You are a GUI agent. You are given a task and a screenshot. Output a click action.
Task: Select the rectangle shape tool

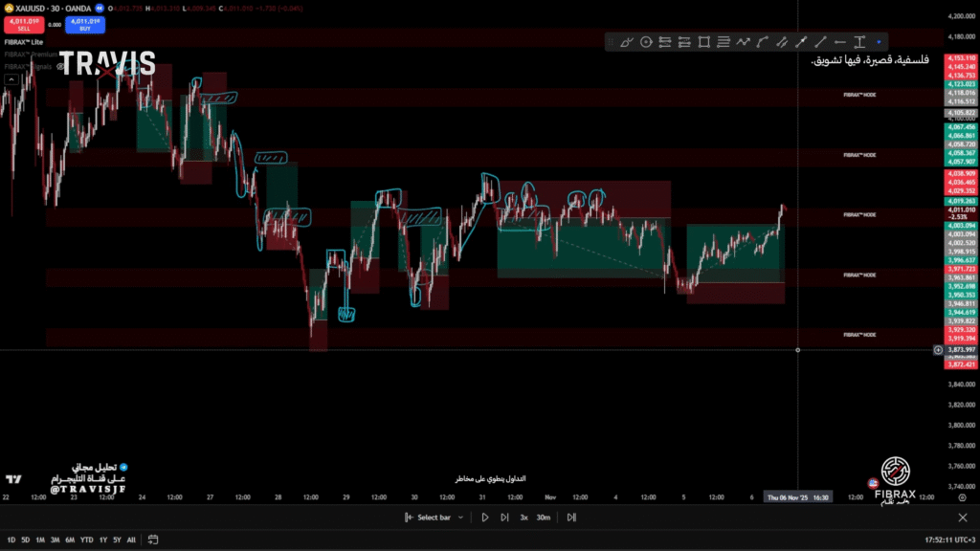click(703, 42)
